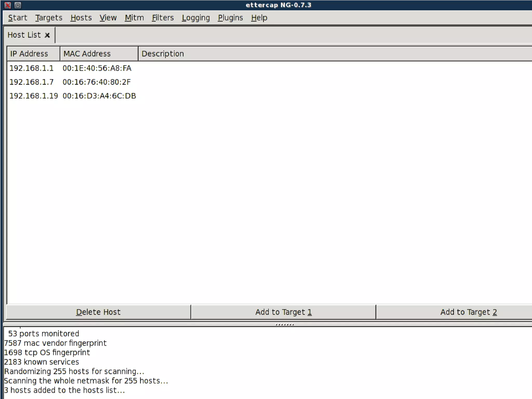Open the View menu
Viewport: 532px width, 399px height.
[x=108, y=18]
